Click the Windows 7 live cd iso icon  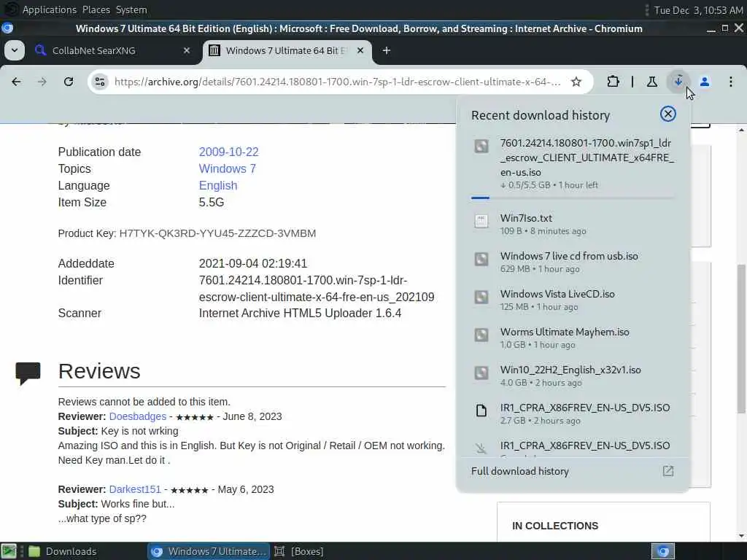tap(481, 259)
